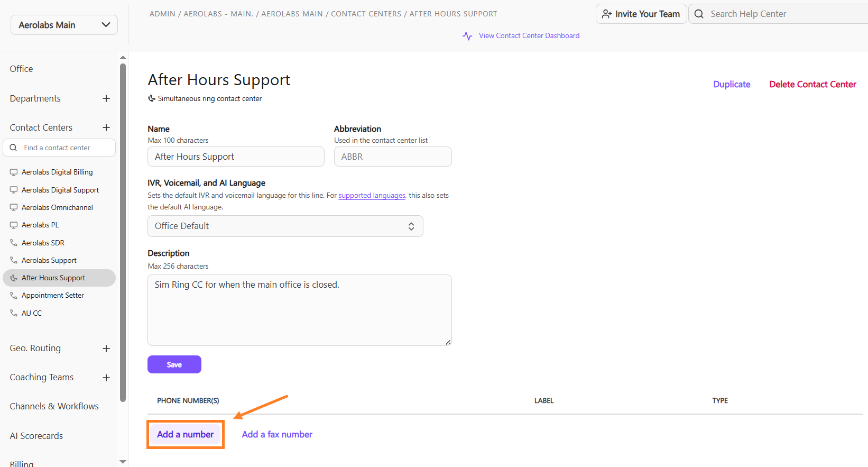
Task: Click the Name input field
Action: tap(236, 157)
